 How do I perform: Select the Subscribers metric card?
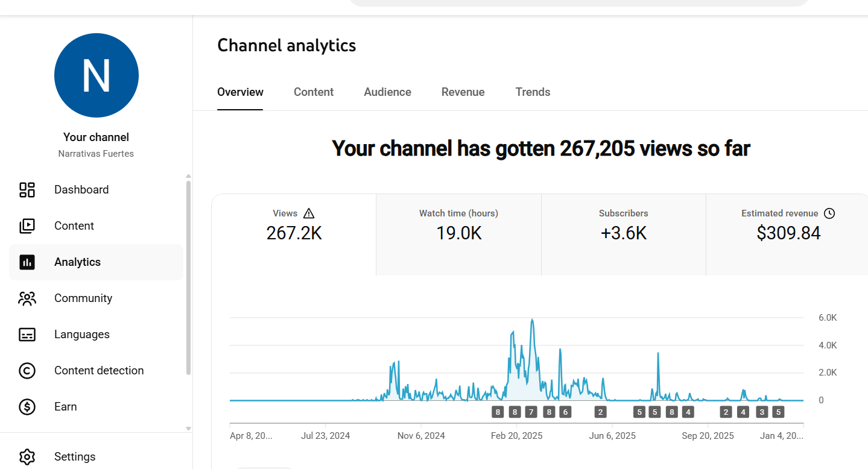click(624, 235)
